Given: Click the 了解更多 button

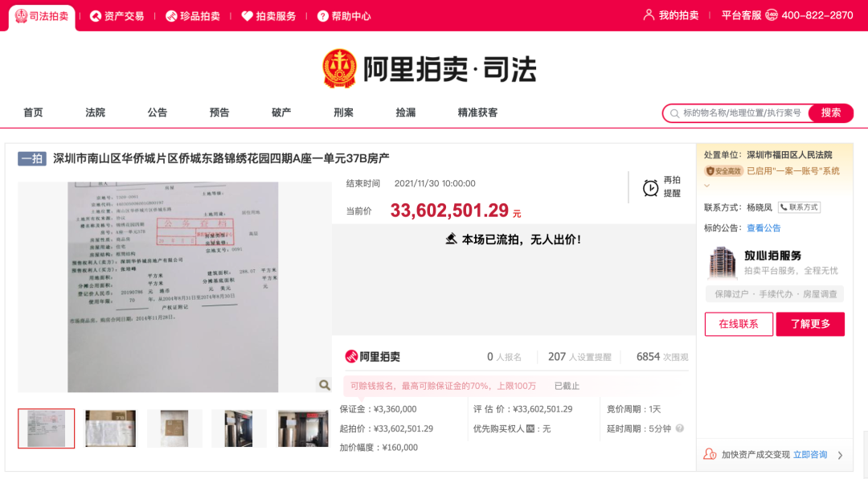Looking at the screenshot, I should click(810, 324).
